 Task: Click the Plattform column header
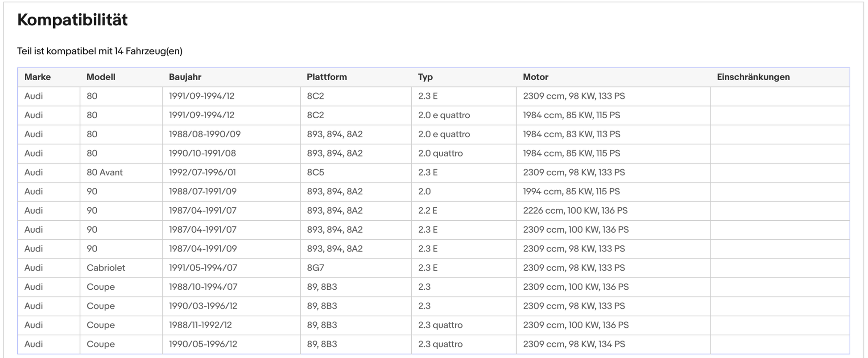[x=327, y=77]
